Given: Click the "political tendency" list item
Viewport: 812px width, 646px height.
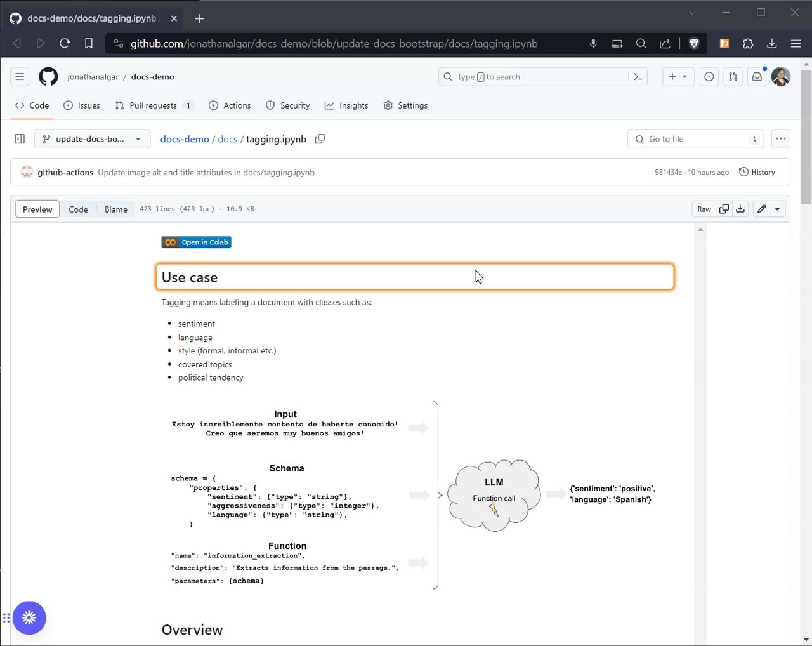Looking at the screenshot, I should pos(211,378).
